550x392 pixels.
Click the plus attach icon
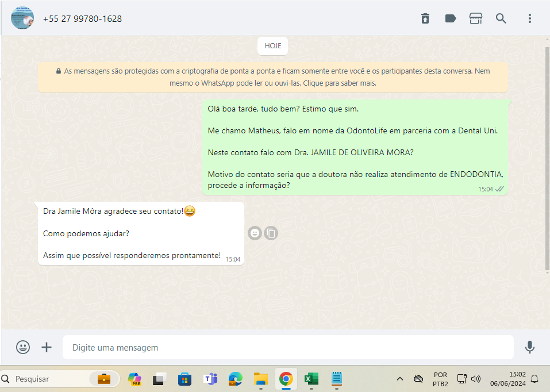(x=47, y=347)
